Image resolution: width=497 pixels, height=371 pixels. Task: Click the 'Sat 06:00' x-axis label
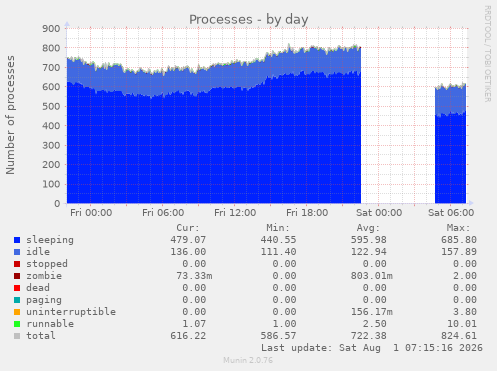451,213
